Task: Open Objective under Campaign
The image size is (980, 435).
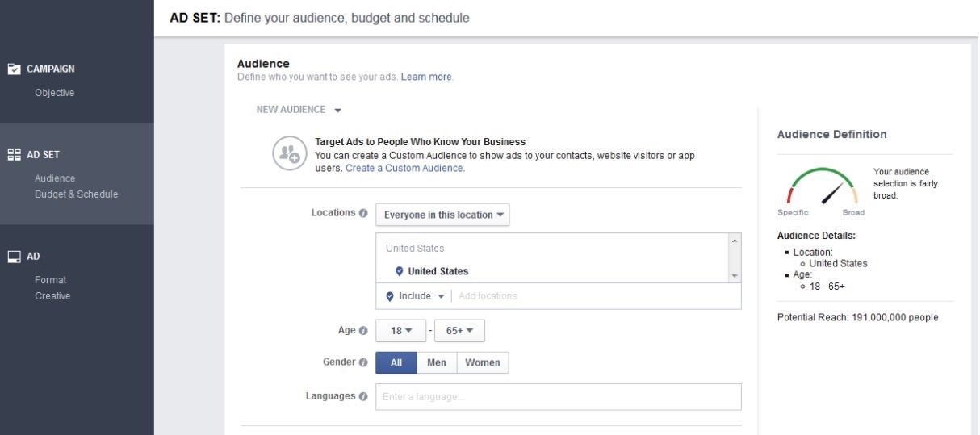Action: [54, 93]
